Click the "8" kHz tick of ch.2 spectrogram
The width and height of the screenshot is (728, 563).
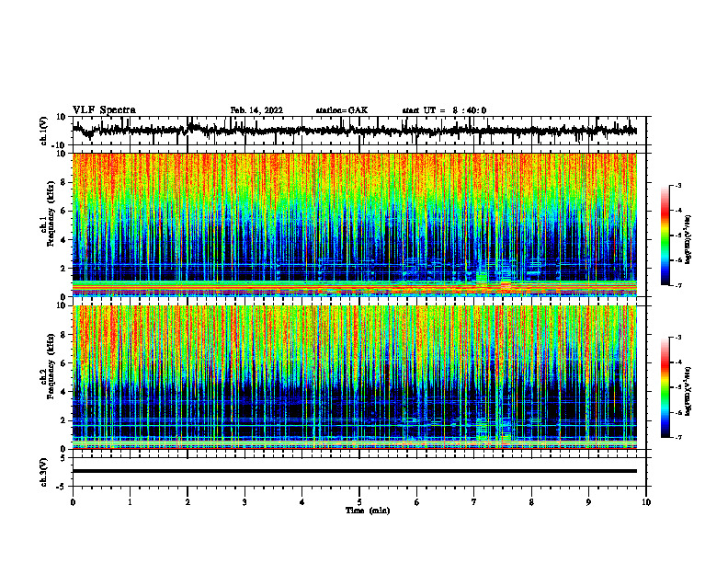pyautogui.click(x=64, y=335)
